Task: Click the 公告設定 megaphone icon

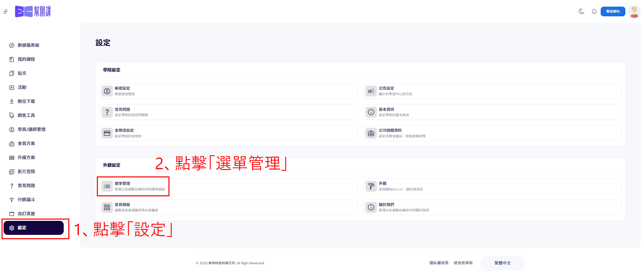Action: pyautogui.click(x=371, y=91)
